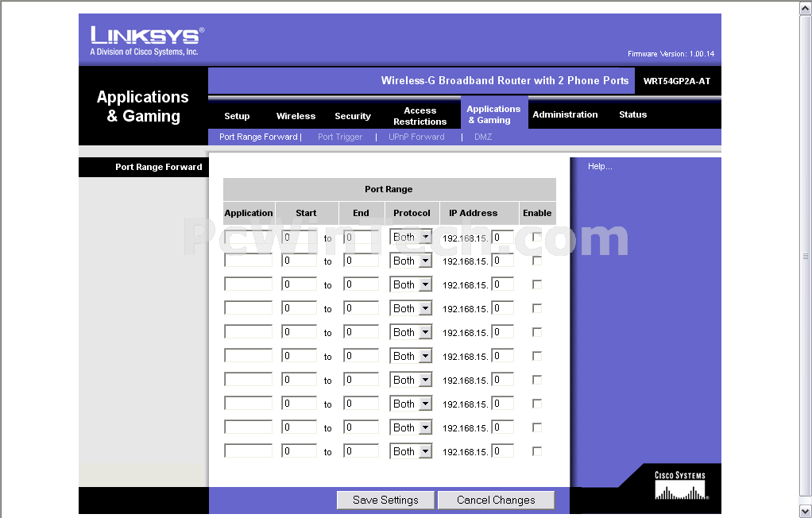The image size is (812, 518).
Task: Tick the Enable checkbox in the fifth row
Action: 537,332
